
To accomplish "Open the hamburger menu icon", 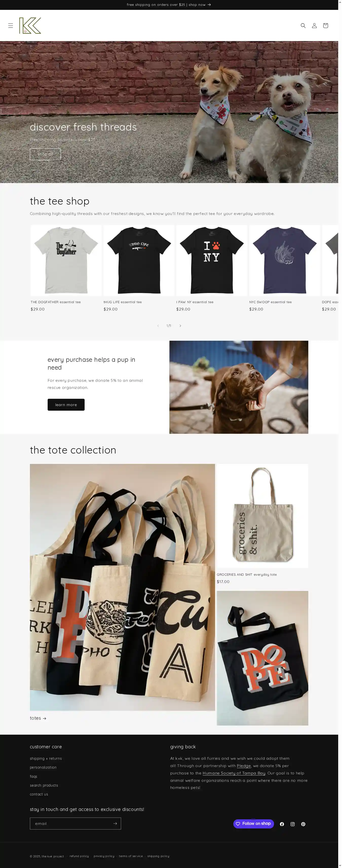I will coord(11,26).
